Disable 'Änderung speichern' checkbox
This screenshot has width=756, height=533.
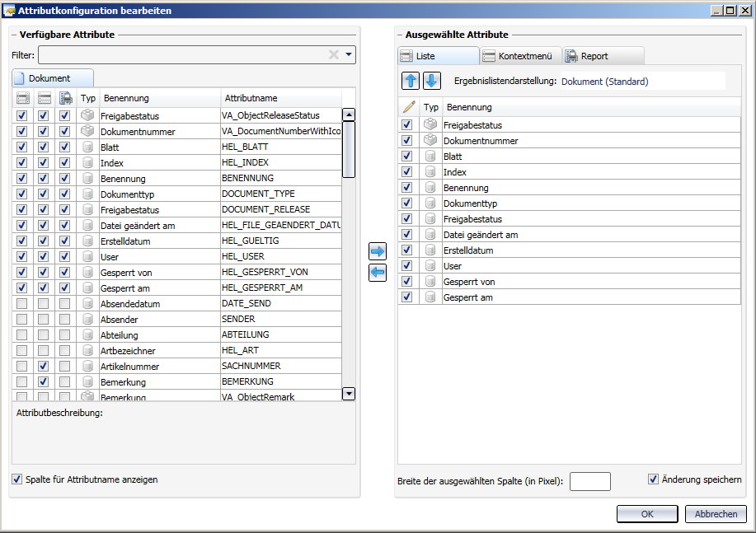tap(654, 479)
